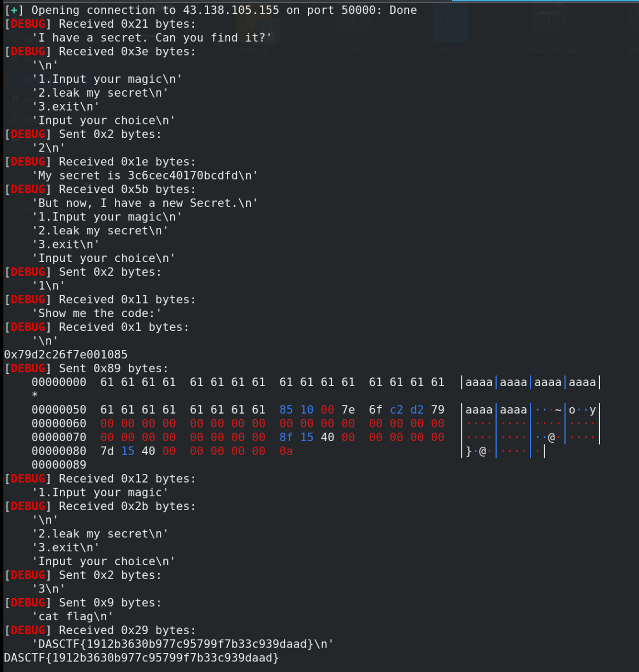Screen dimensions: 639x672
Task: Click the green plus sign in brackets
Action: tap(13, 10)
